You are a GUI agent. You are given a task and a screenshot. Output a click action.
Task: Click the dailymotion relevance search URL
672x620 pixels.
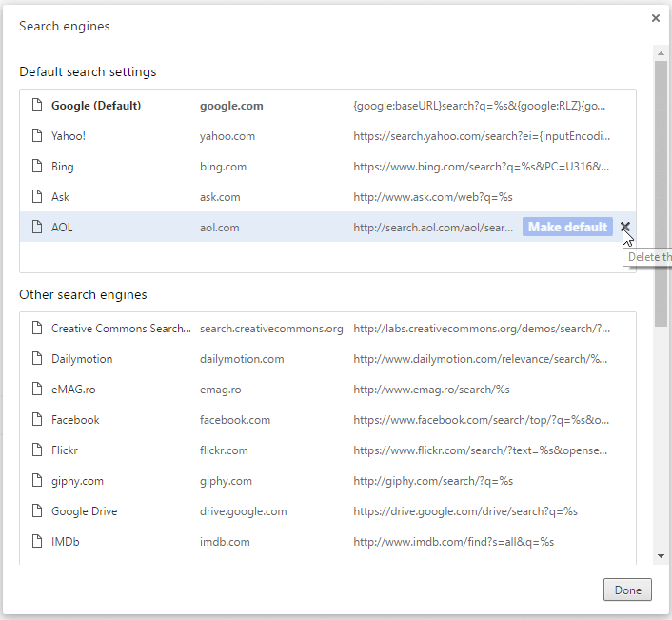pos(480,359)
